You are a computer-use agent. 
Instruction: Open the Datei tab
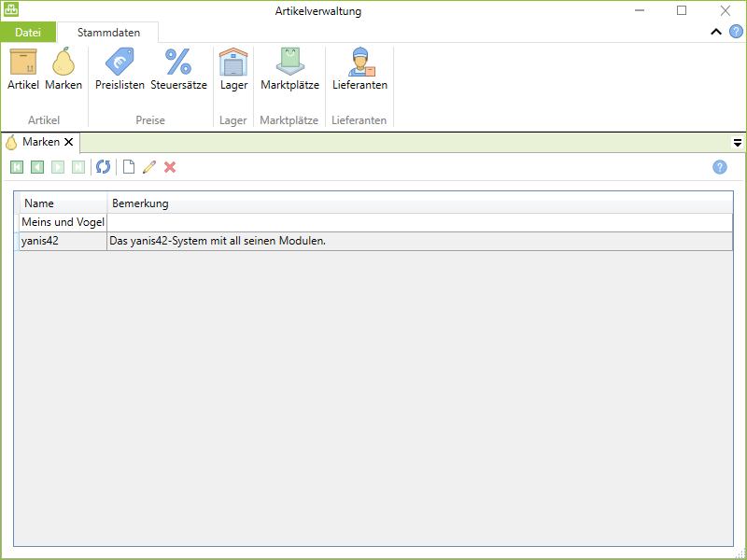(x=28, y=33)
